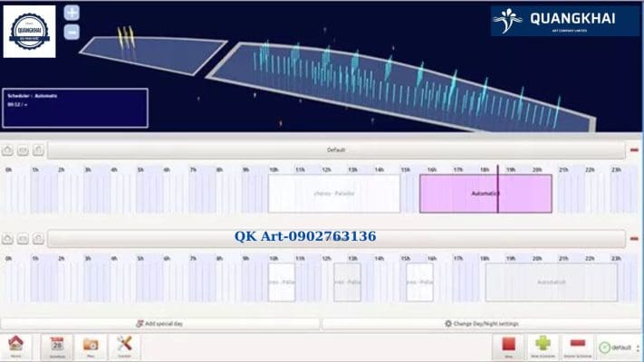Click the house-shaped icon in second schedule row

tap(7, 239)
